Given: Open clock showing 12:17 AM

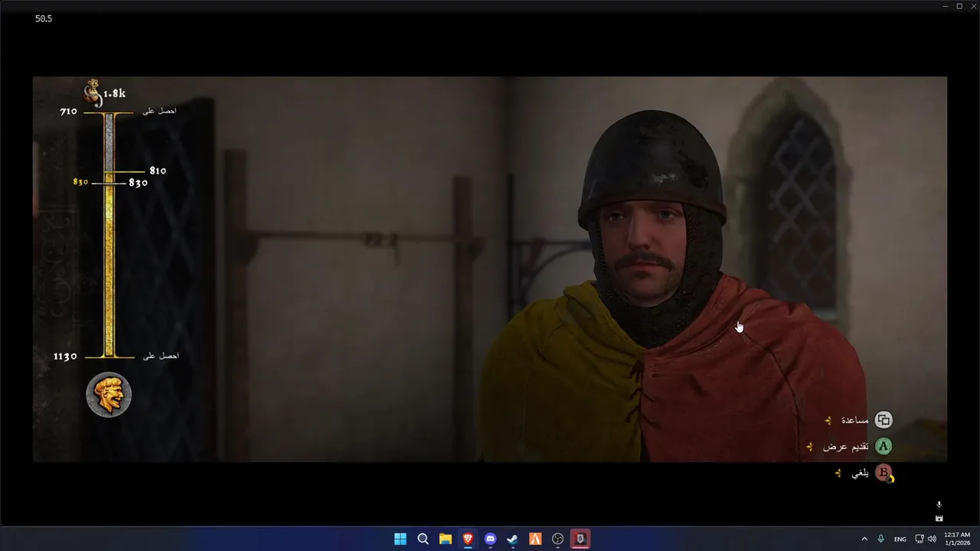Looking at the screenshot, I should [957, 539].
